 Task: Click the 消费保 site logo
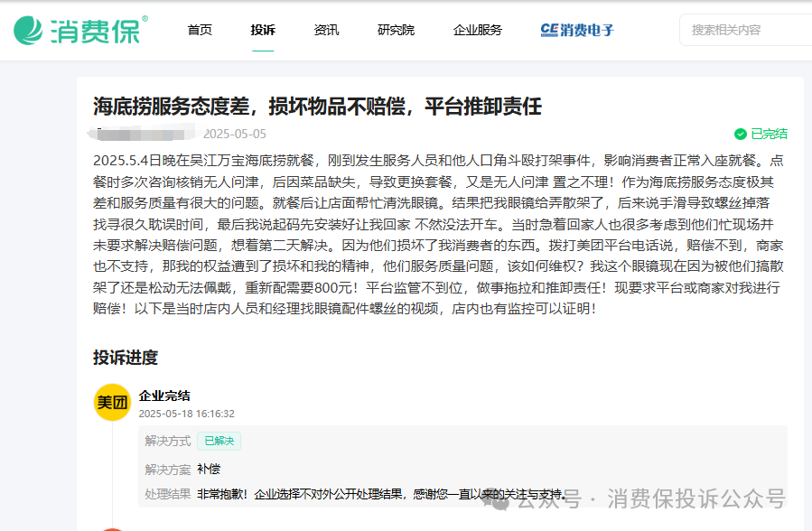pos(80,30)
